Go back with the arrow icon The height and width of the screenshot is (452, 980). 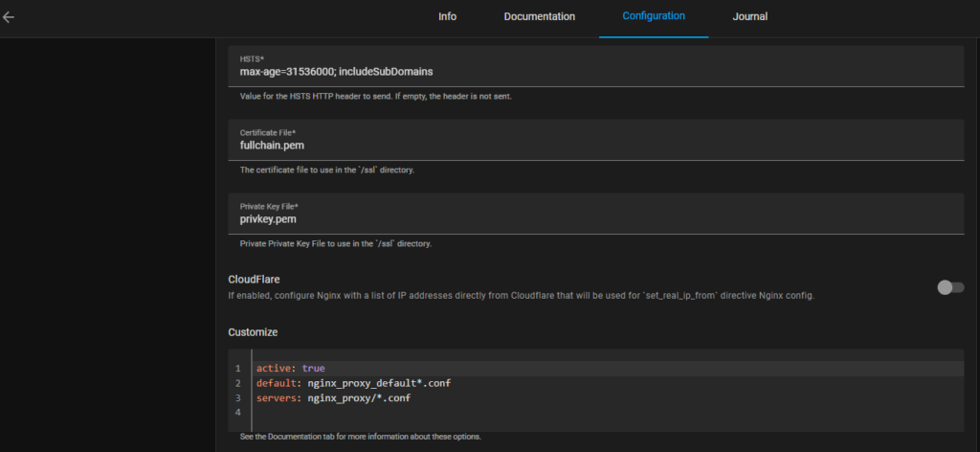(8, 17)
